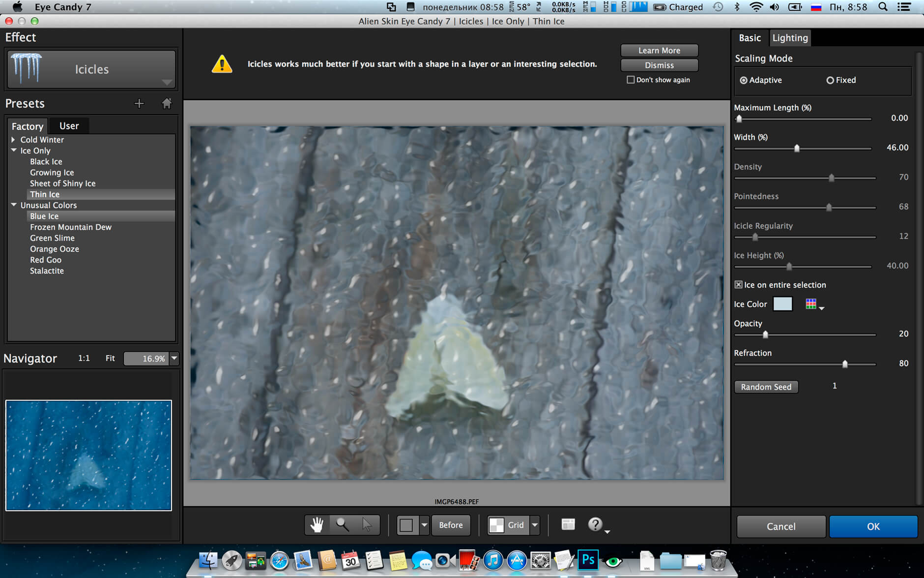
Task: Open the Grid background dropdown arrow
Action: pyautogui.click(x=535, y=525)
